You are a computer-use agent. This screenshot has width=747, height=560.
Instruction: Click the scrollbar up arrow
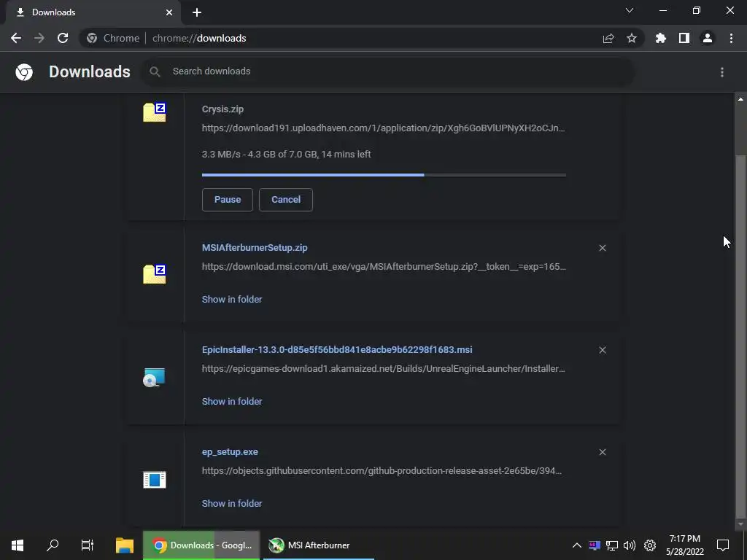tap(740, 99)
